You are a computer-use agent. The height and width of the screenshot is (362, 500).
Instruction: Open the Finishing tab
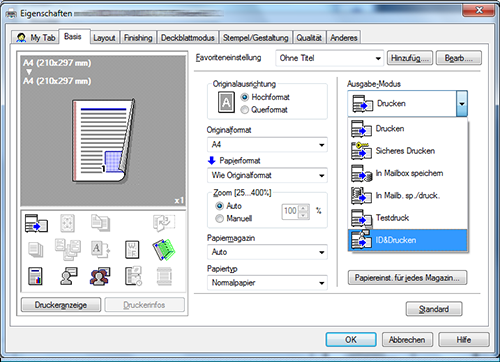tap(138, 38)
